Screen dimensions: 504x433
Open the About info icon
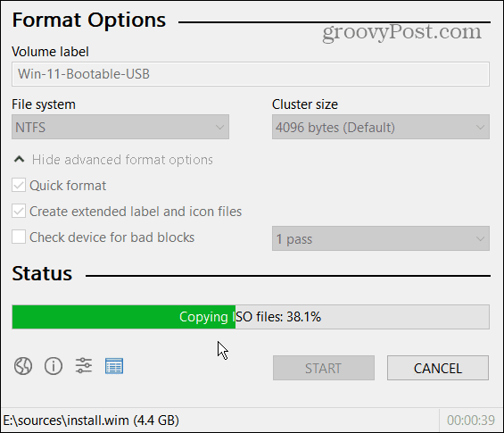coord(53,366)
